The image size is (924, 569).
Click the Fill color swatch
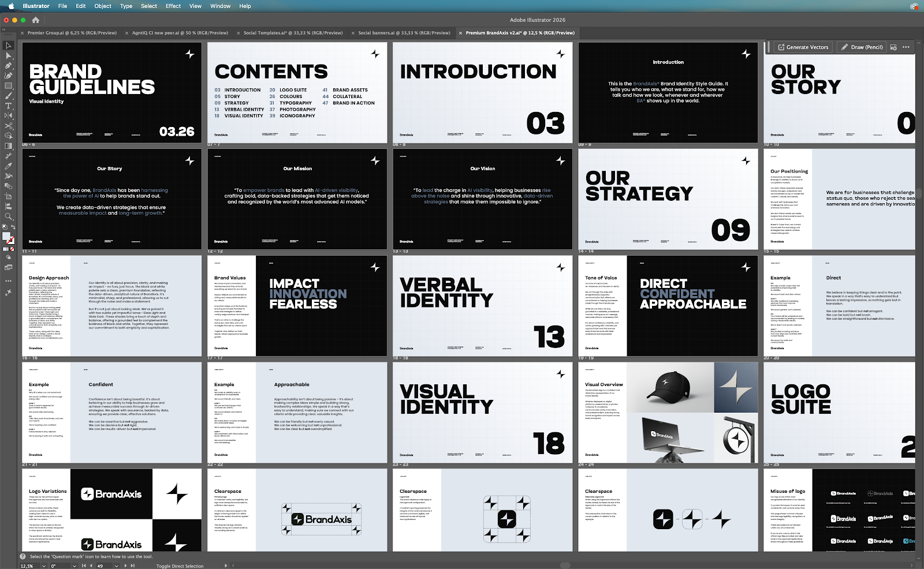[6, 237]
